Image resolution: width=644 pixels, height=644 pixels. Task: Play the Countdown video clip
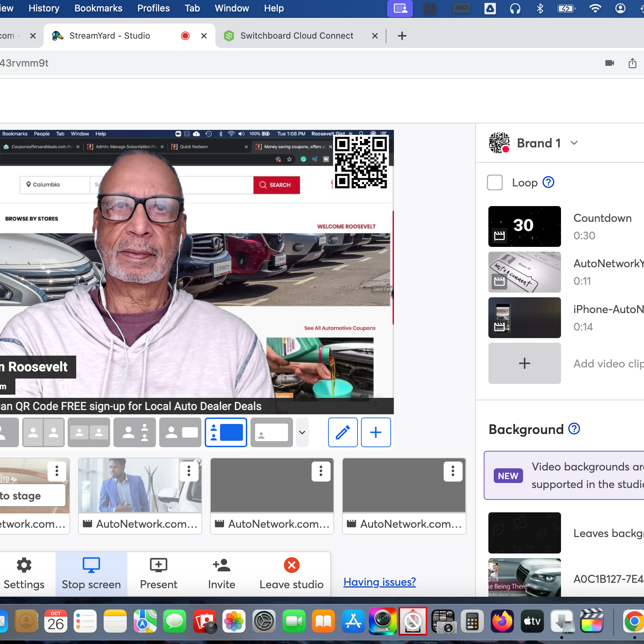tap(525, 226)
